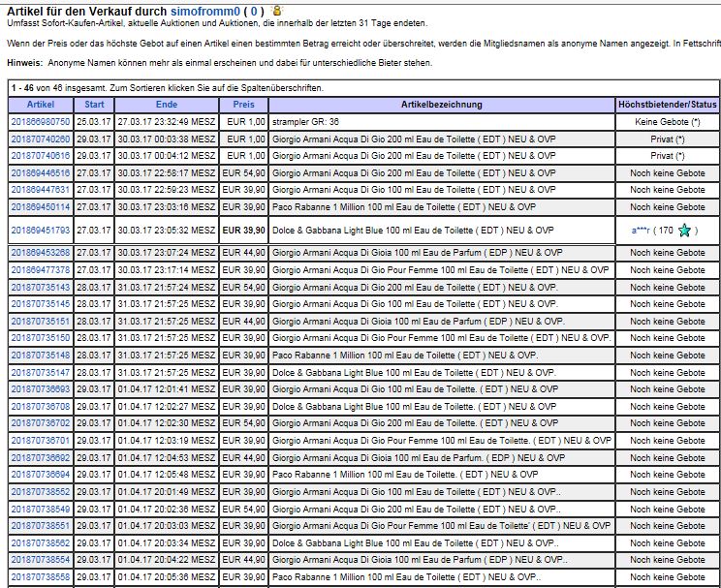Open item link ending 30.03.17 00:04:12
The height and width of the screenshot is (588, 721).
41,156
